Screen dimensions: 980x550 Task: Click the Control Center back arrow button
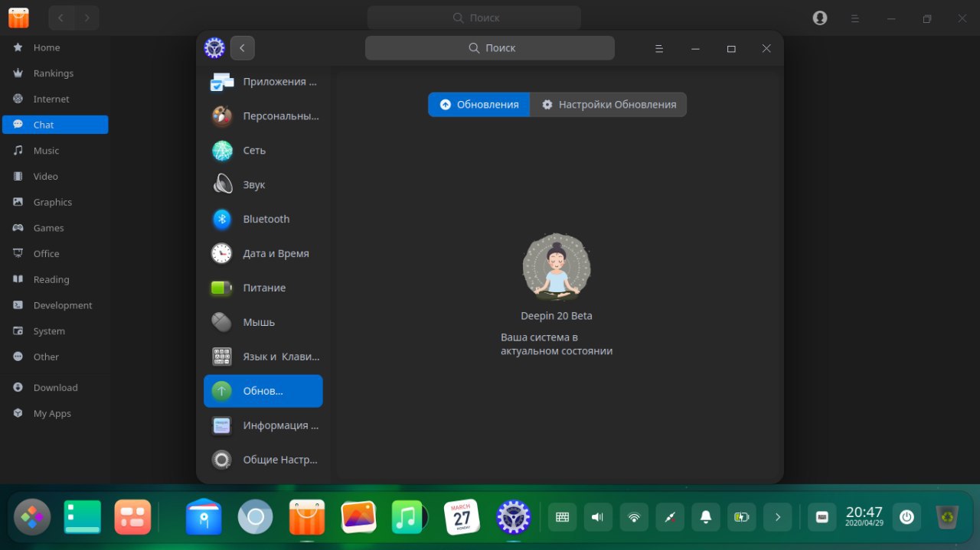tap(242, 48)
